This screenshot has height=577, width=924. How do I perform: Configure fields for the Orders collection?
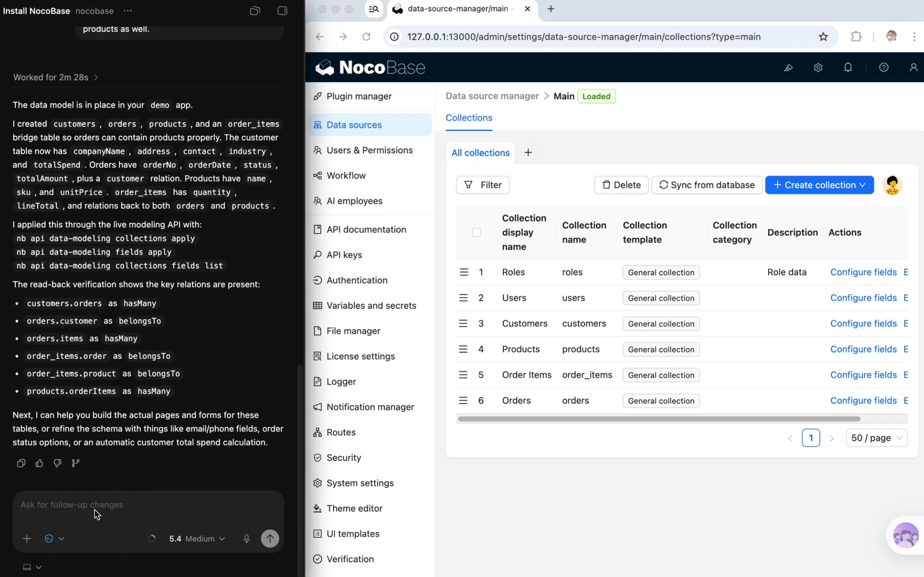863,401
